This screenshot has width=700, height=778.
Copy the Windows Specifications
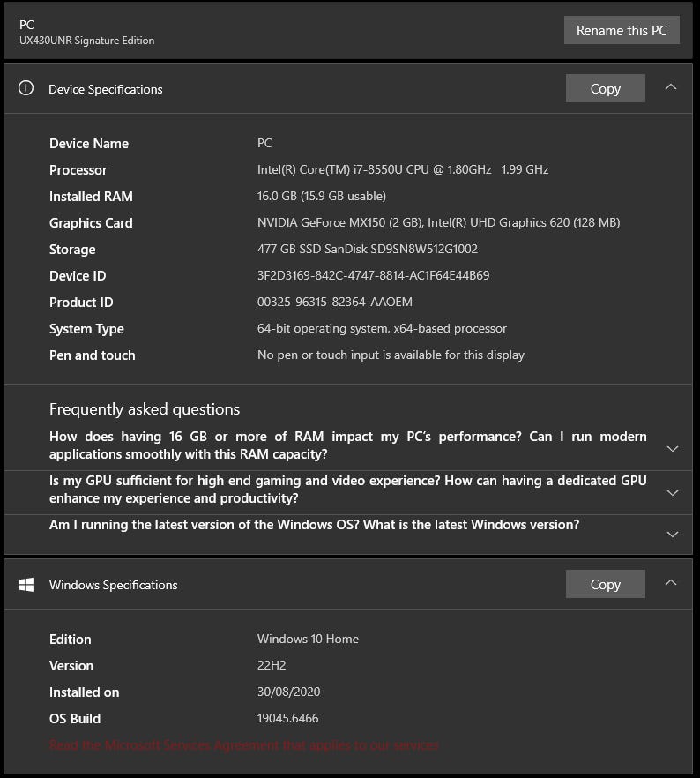[x=606, y=584]
